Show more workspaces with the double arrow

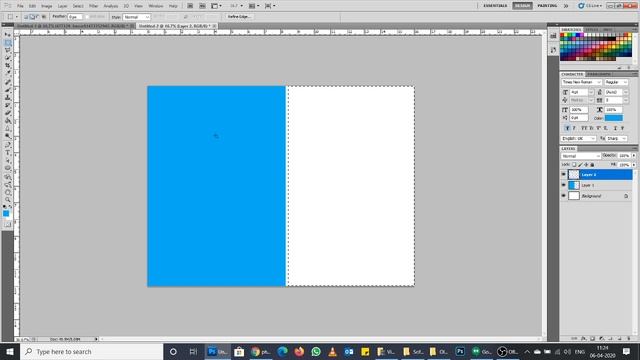(x=566, y=6)
